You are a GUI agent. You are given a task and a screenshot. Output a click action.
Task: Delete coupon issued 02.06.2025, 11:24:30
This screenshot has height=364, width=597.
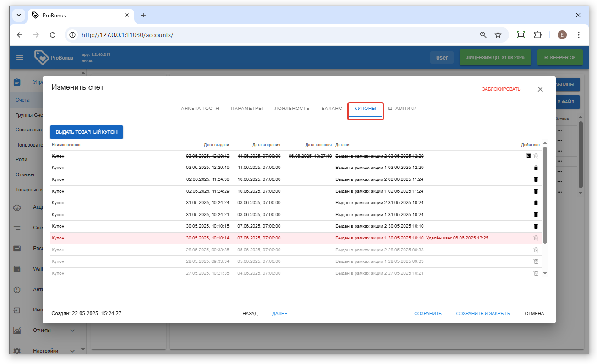click(x=536, y=179)
